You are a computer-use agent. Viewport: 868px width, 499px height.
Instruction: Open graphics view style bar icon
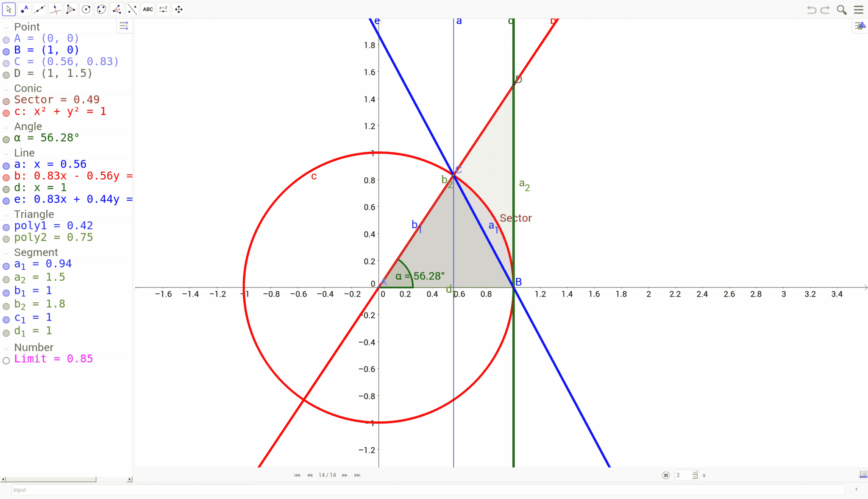(860, 26)
